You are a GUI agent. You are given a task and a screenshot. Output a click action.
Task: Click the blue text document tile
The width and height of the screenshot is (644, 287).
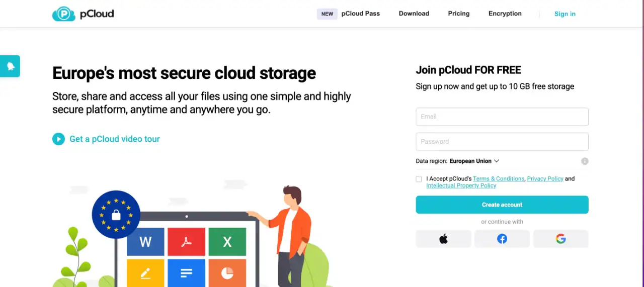coord(186,273)
